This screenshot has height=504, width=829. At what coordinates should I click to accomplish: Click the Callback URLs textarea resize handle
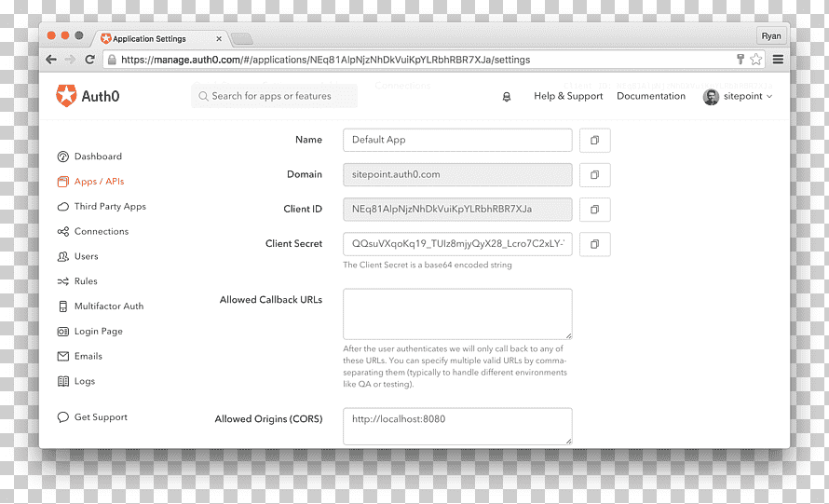[x=568, y=335]
